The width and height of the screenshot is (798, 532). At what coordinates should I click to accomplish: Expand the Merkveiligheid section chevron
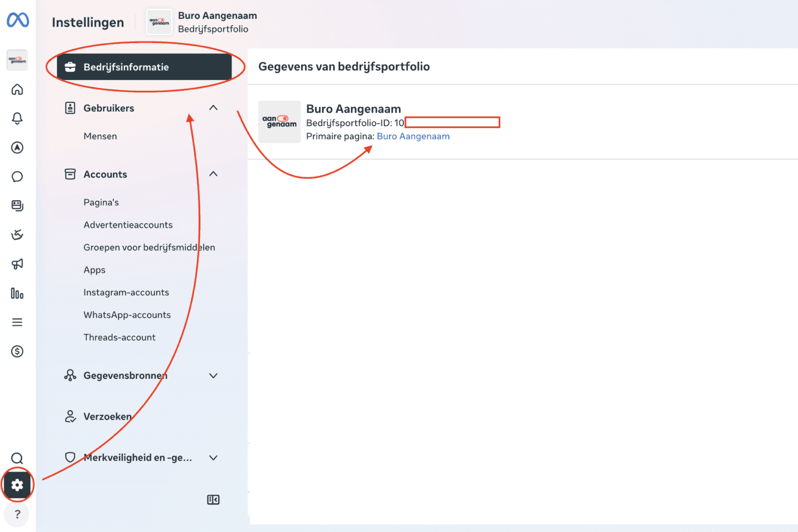213,458
